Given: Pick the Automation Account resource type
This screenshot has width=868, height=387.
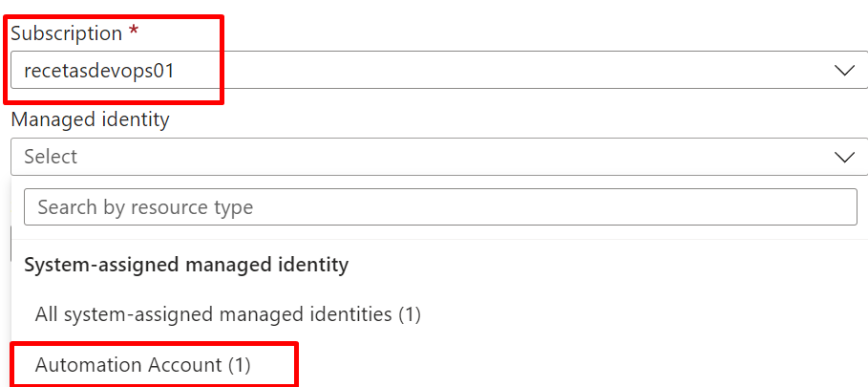Looking at the screenshot, I should point(143,365).
